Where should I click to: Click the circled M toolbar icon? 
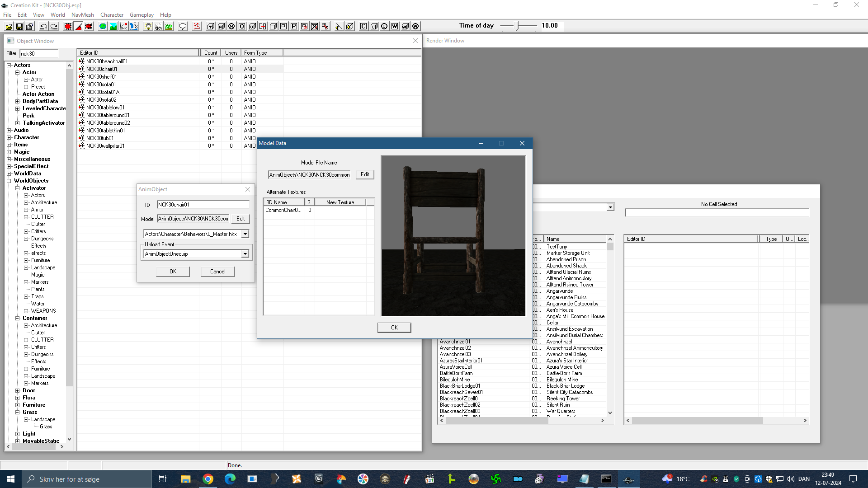coord(231,26)
